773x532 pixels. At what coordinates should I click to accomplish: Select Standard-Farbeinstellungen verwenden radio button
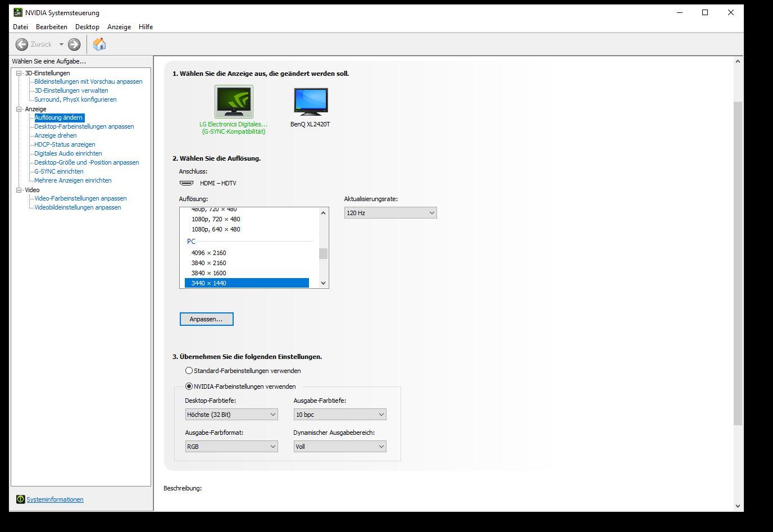(x=189, y=371)
